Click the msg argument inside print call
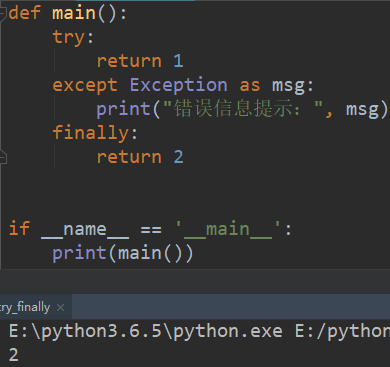 (x=362, y=109)
